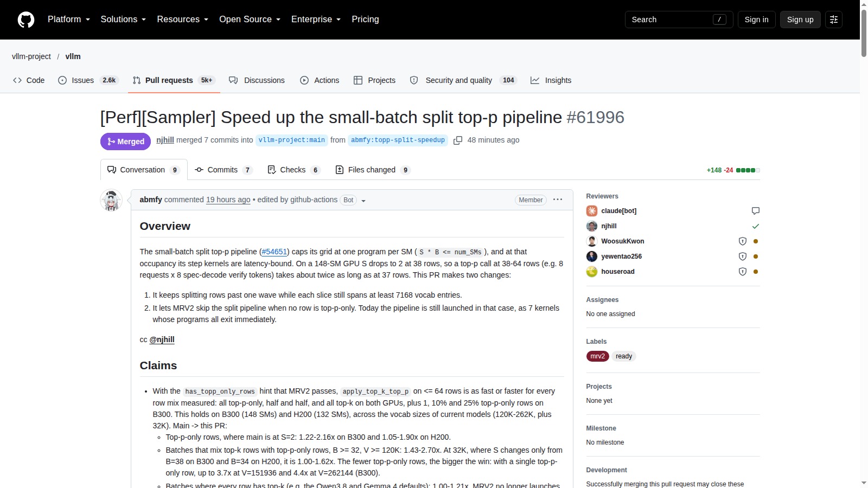Image resolution: width=868 pixels, height=488 pixels.
Task: Open the @njhill mention link
Action: [162, 339]
